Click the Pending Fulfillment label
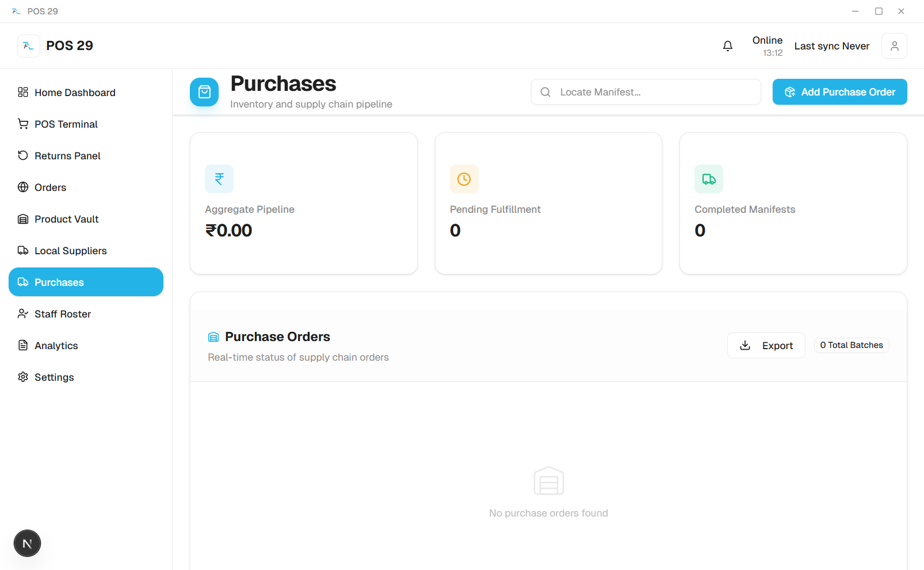Image resolution: width=924 pixels, height=570 pixels. coord(495,209)
